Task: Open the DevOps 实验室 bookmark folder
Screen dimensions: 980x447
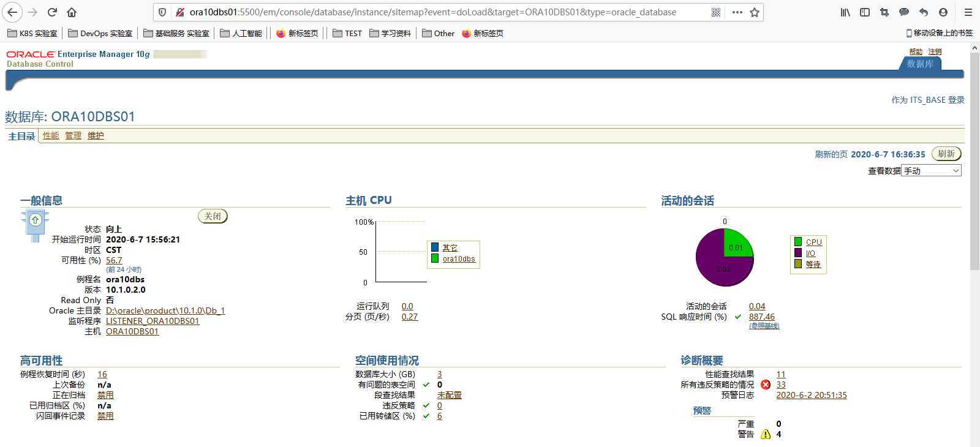Action: click(100, 33)
